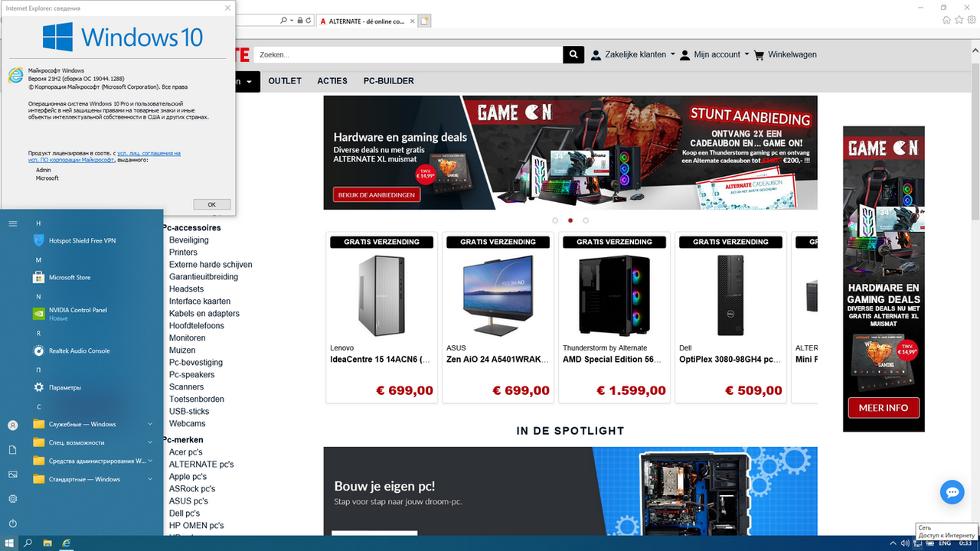This screenshot has height=551, width=980.
Task: Open the Internet Explorer home icon
Action: click(x=945, y=21)
